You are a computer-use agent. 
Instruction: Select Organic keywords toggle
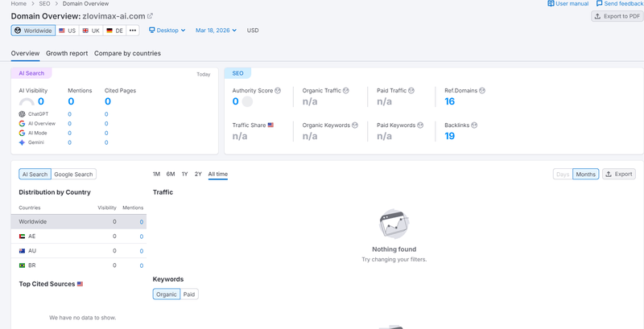167,294
